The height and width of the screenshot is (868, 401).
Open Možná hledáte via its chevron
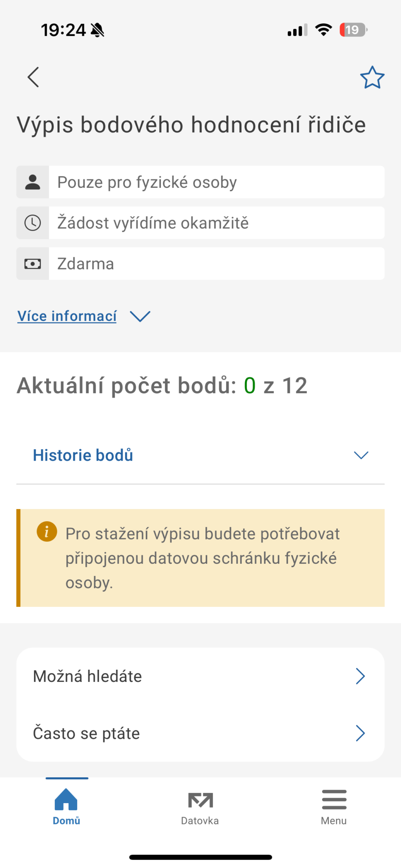point(360,676)
